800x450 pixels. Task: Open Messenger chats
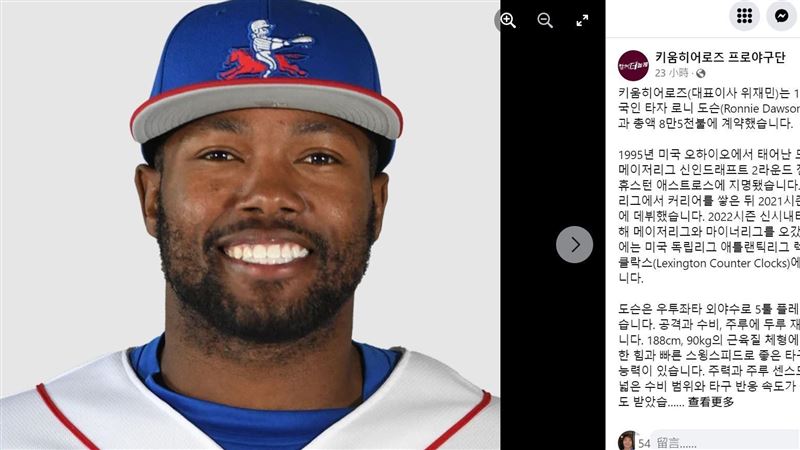[x=781, y=16]
